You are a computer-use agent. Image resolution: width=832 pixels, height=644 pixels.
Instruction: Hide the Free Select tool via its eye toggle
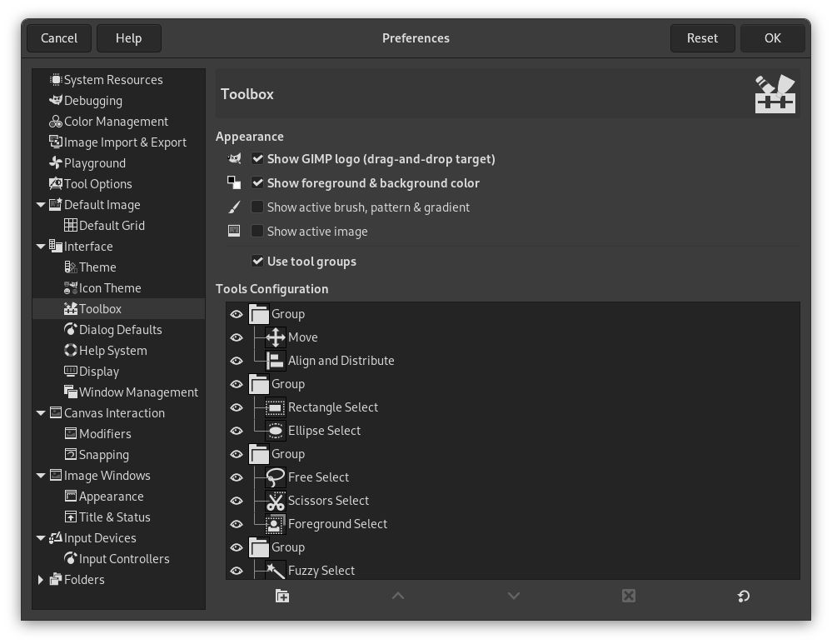pos(237,477)
